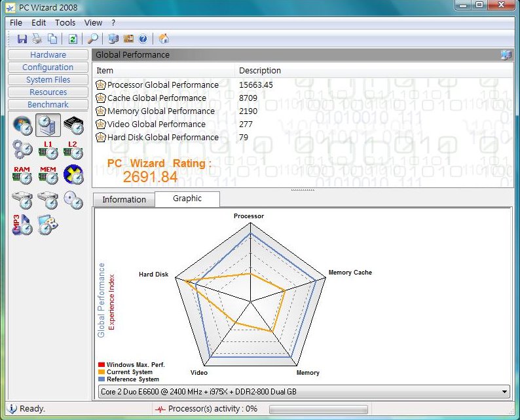520x420 pixels.
Task: Open the CD/DVD disc benchmark icon
Action: (73, 200)
